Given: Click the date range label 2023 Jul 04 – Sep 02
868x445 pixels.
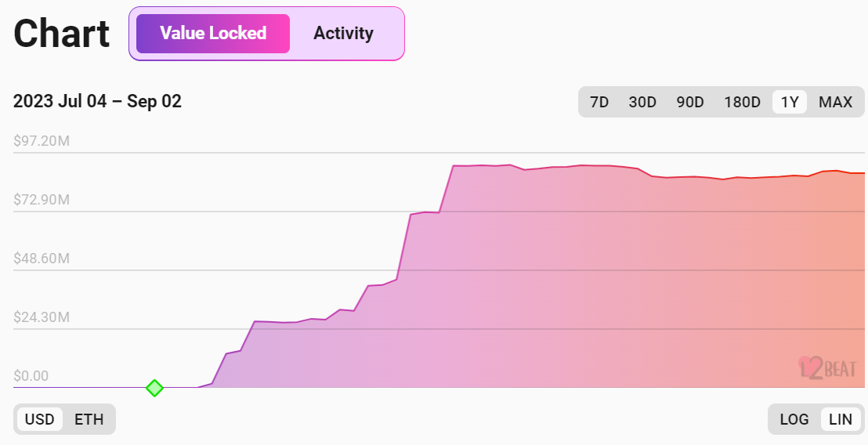Looking at the screenshot, I should pyautogui.click(x=98, y=102).
